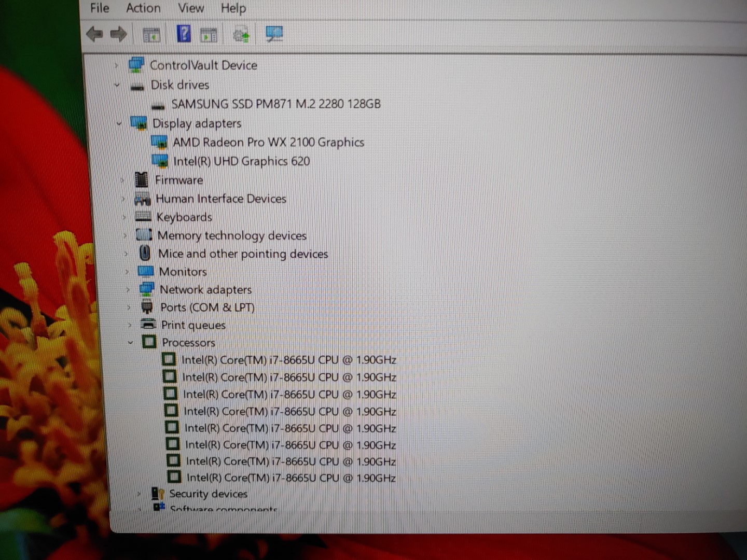Select the Keyboards label

(x=184, y=217)
